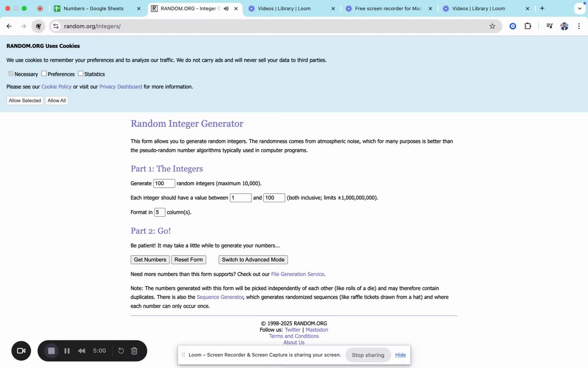Click the address bar URL field
This screenshot has height=368, width=588.
pos(276,26)
